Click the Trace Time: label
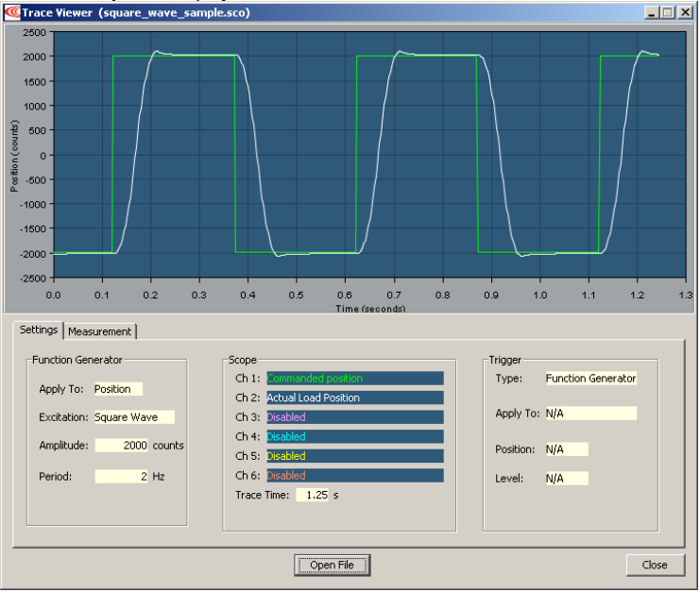700x592 pixels. [x=263, y=495]
